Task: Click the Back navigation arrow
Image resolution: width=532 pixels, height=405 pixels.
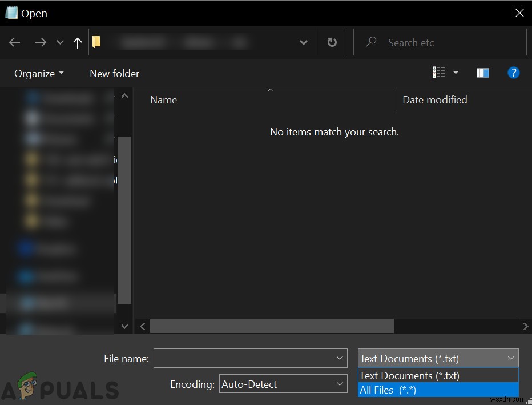Action: pos(14,42)
